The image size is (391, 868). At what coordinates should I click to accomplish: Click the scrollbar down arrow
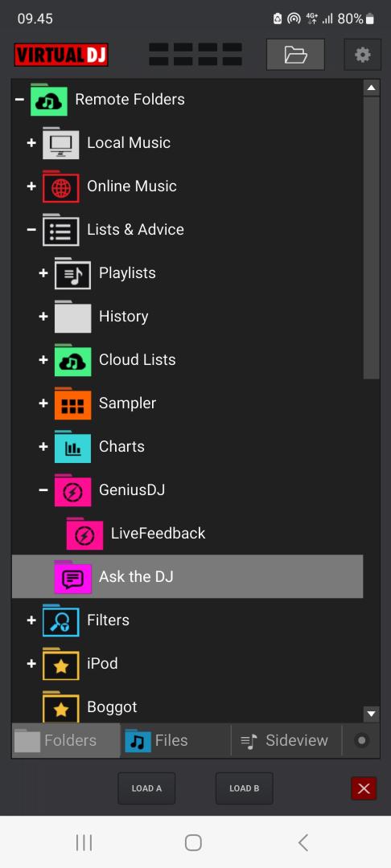coord(372,714)
